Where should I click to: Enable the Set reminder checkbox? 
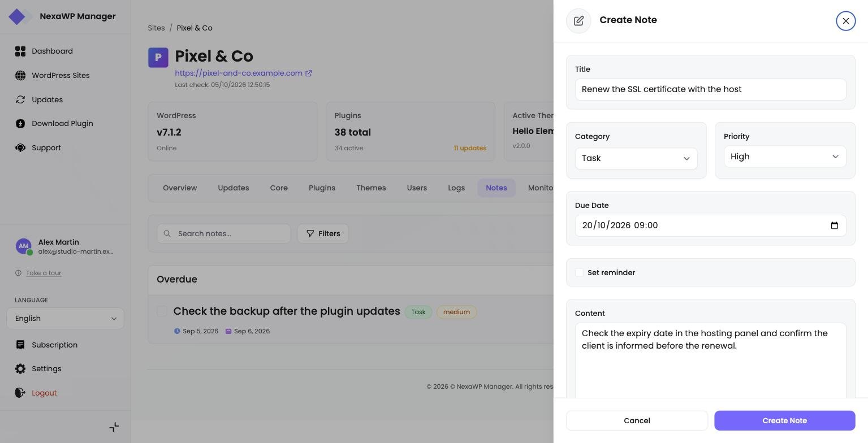[x=579, y=272]
